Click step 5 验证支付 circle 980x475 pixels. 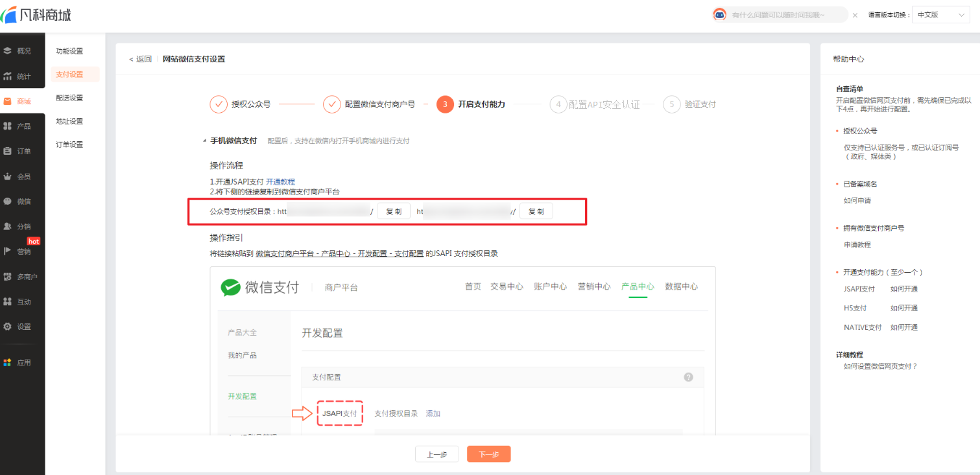click(x=672, y=104)
